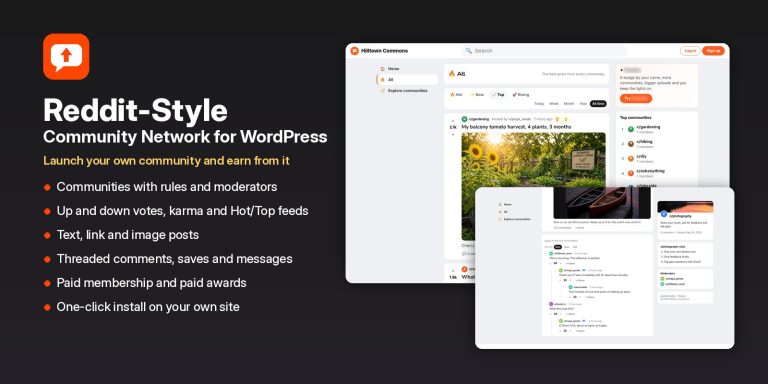Upvote the second post showing 1.9k votes

pyautogui.click(x=453, y=271)
